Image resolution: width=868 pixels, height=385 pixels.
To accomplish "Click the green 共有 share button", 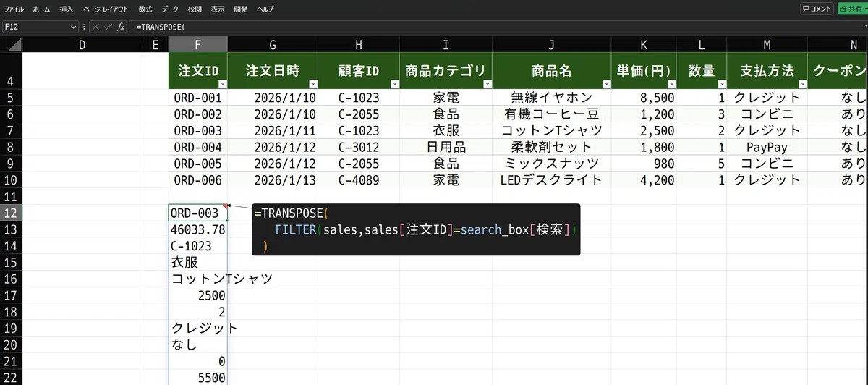I will pyautogui.click(x=852, y=9).
